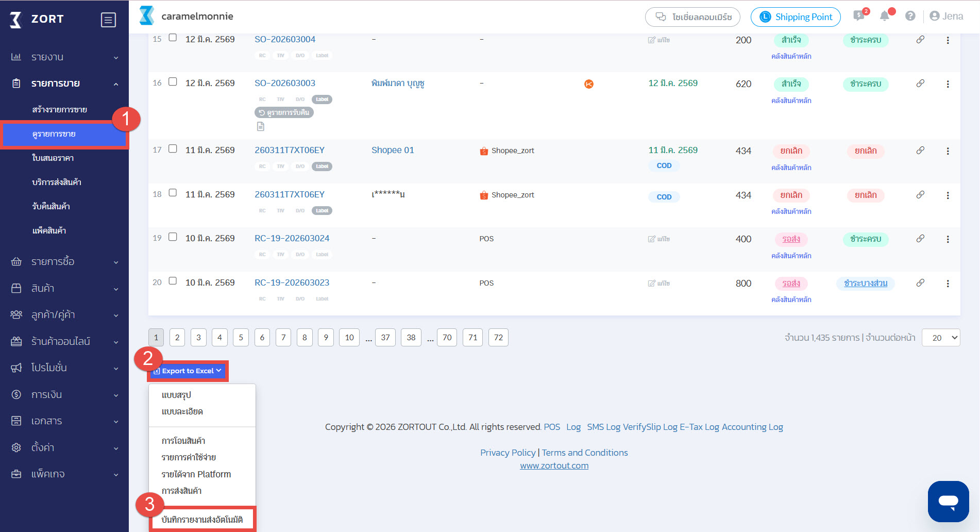Check the checkbox for row 16
Image resolution: width=980 pixels, height=532 pixels.
(x=173, y=82)
